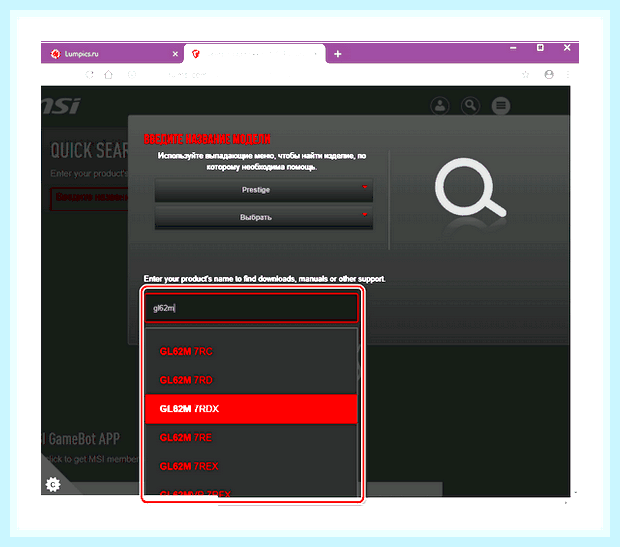Select GL62M 7REX suggestion
The height and width of the screenshot is (547, 620).
coord(251,466)
